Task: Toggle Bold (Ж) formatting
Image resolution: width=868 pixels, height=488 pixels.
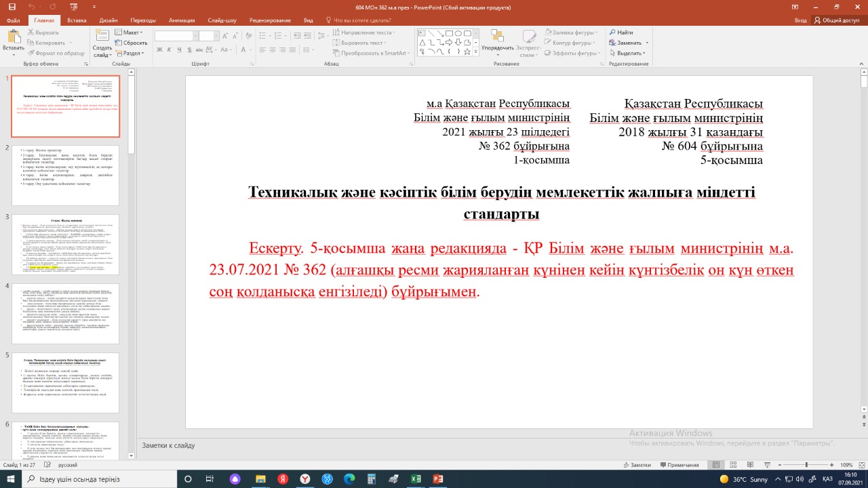Action: click(159, 49)
